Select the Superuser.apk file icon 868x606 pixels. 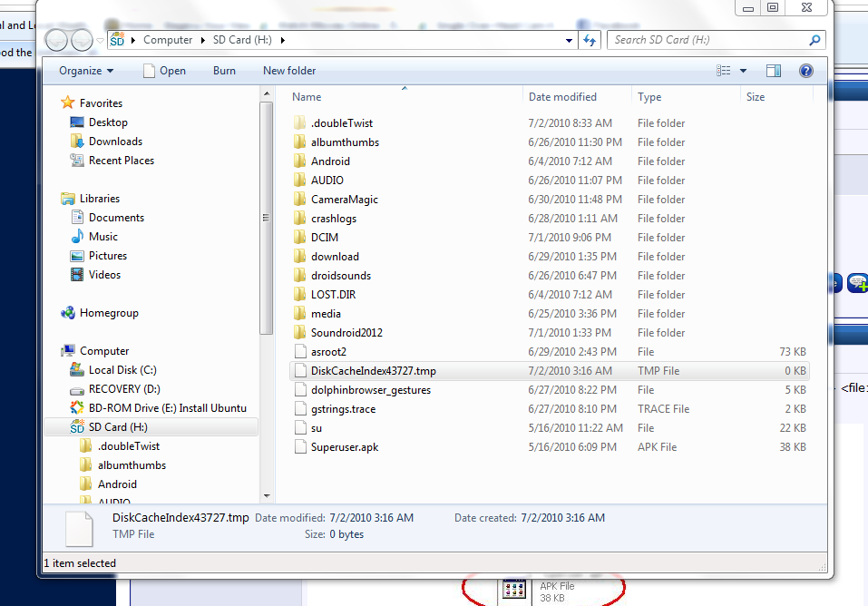coord(300,447)
